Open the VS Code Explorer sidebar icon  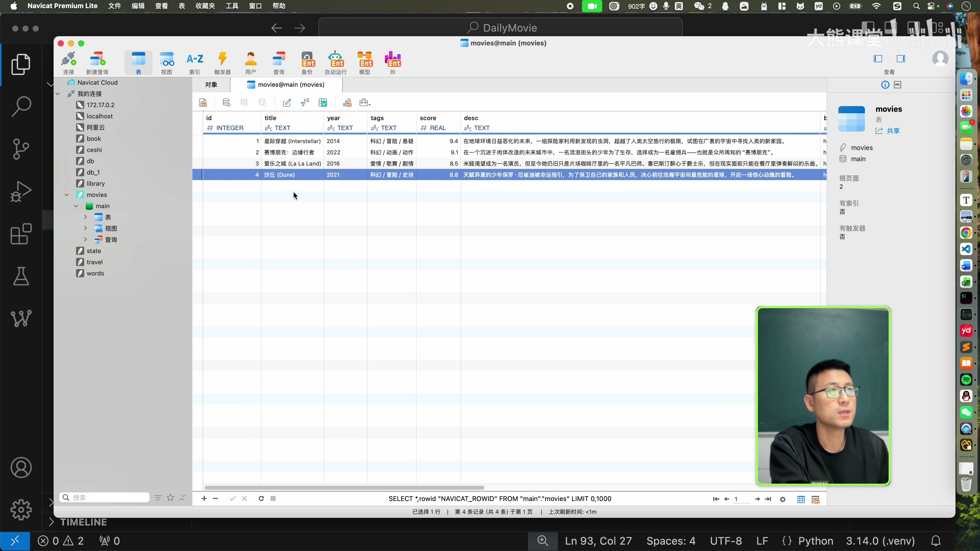tap(21, 64)
